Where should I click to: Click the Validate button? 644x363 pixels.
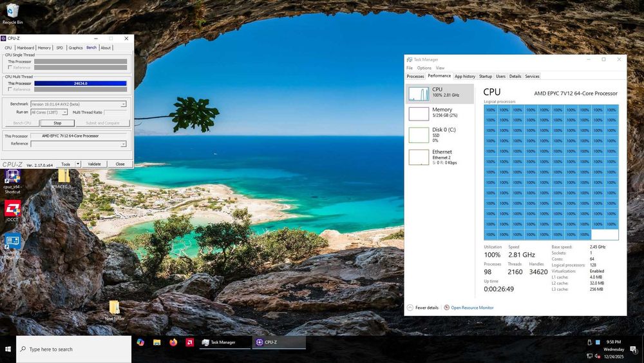[x=94, y=164]
